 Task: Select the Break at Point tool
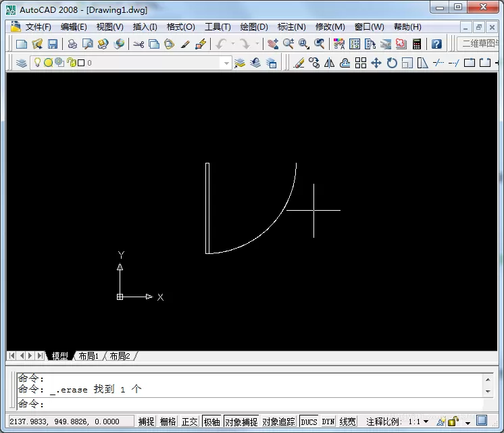click(x=470, y=63)
